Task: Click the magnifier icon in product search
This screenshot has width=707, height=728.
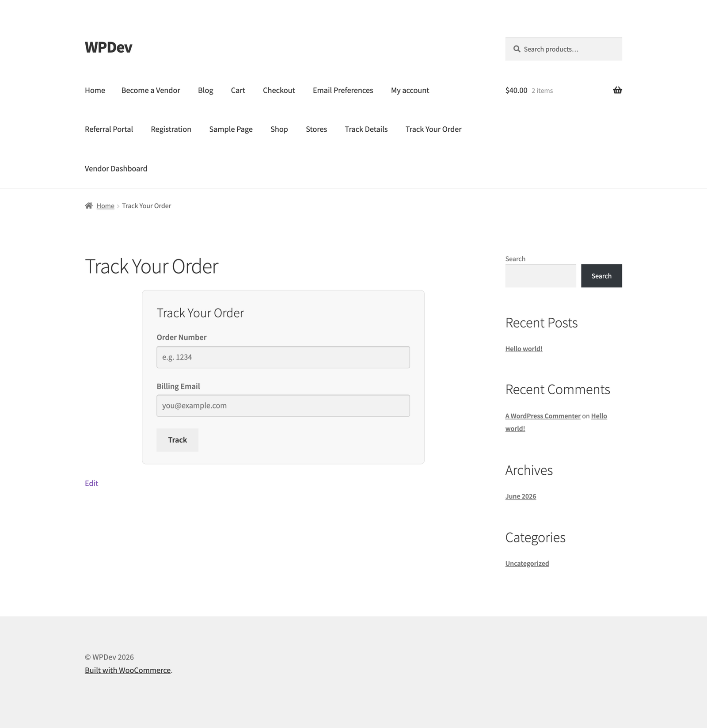Action: coord(517,49)
